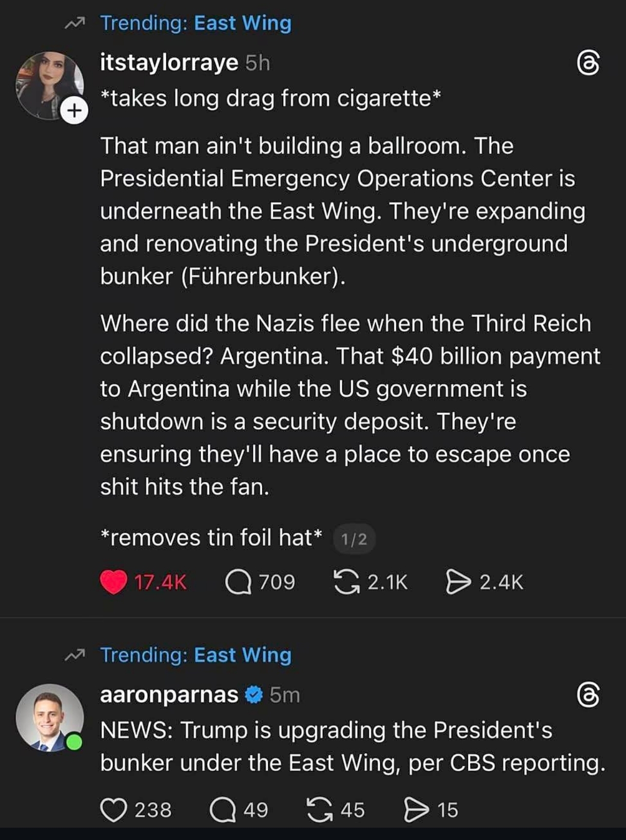Repost itstaylorraye's East Wing post
Viewport: 626px width, 840px height.
pyautogui.click(x=347, y=582)
